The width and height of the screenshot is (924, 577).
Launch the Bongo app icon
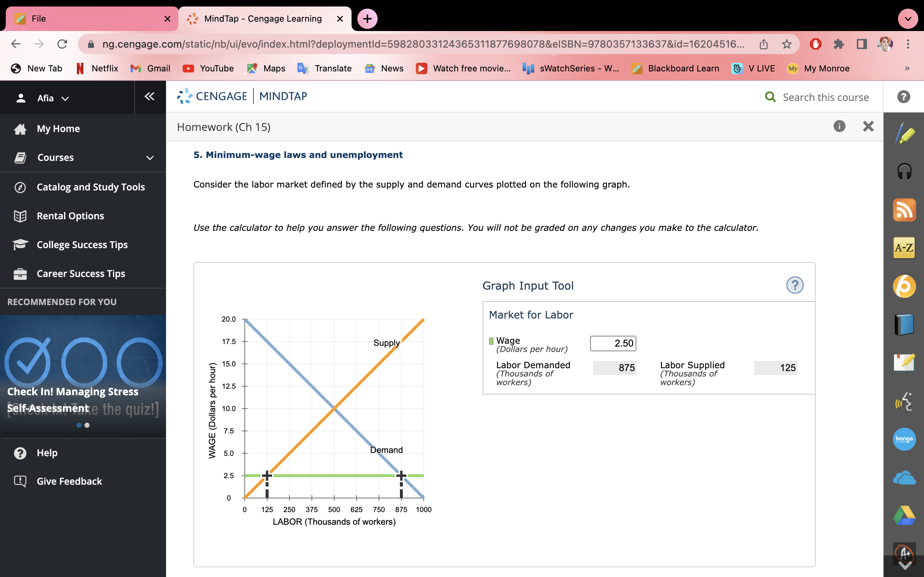tap(904, 439)
